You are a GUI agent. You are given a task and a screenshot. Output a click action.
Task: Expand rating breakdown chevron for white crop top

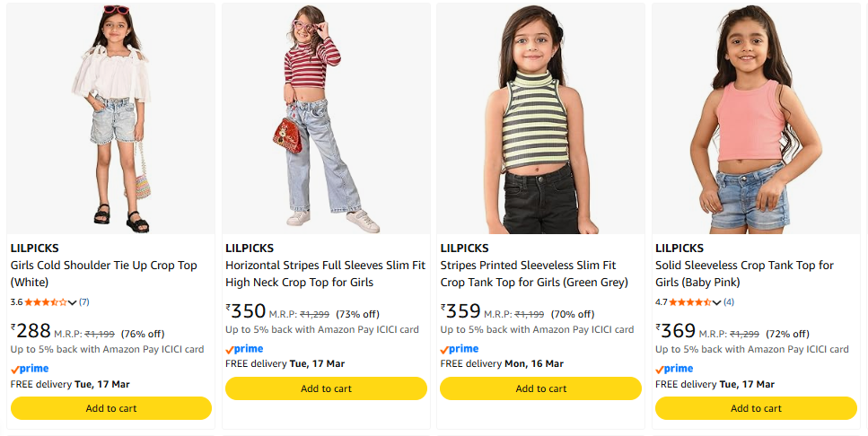(73, 302)
